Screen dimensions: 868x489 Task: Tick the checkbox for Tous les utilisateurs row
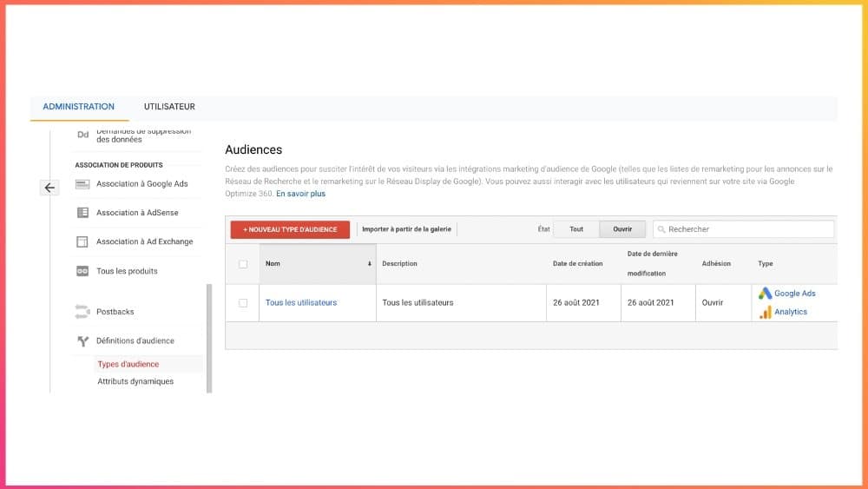click(x=243, y=303)
